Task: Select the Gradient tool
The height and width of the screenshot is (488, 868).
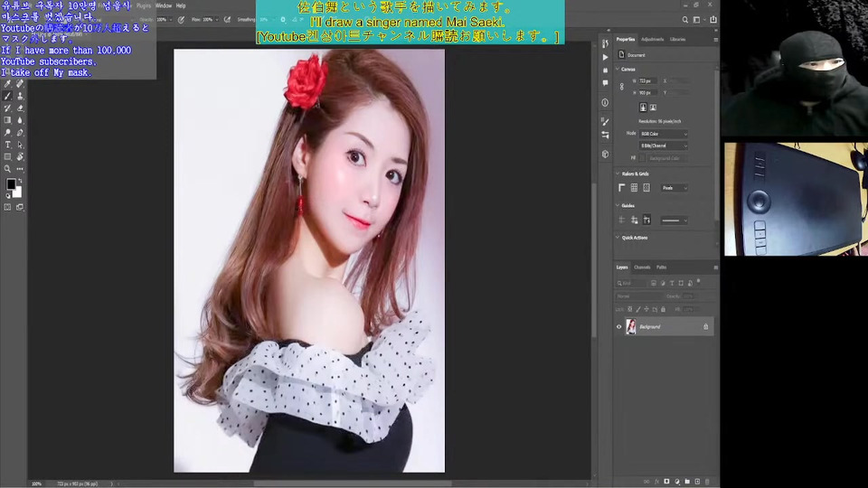Action: (8, 120)
